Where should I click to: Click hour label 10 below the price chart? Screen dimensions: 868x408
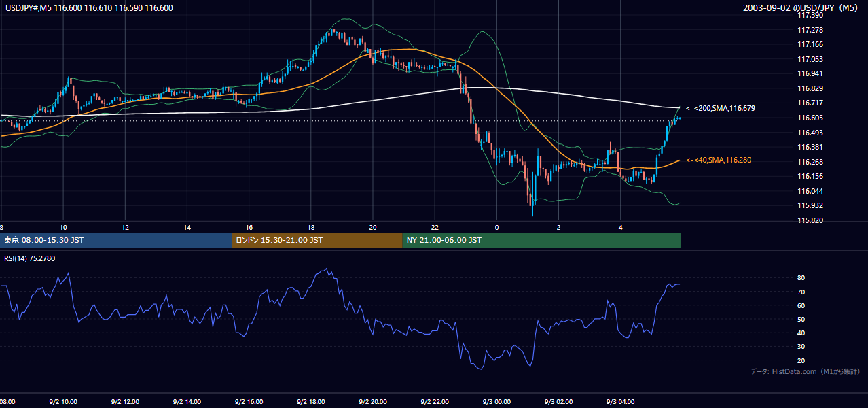tap(63, 227)
